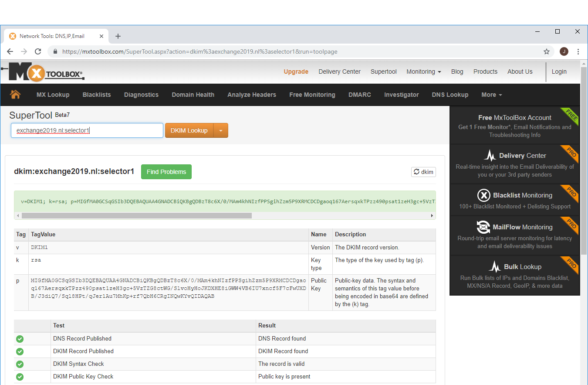This screenshot has width=588, height=385.
Task: Click the green checkmark beside DKIM Syntax Check
Action: (20, 364)
